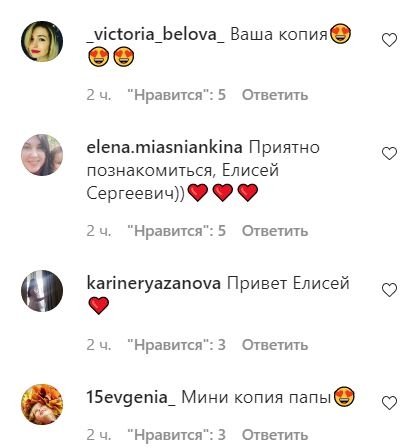
Task: Show likes on 15evgenia_'s comment
Action: click(177, 435)
